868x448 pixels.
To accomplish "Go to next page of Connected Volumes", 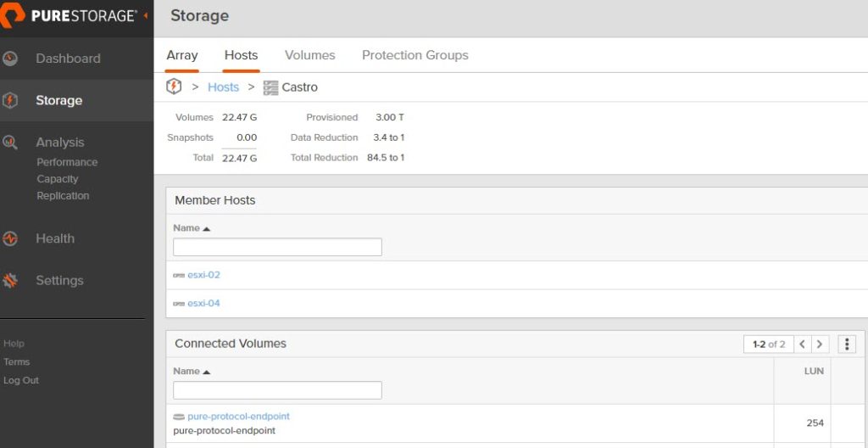I will [820, 344].
